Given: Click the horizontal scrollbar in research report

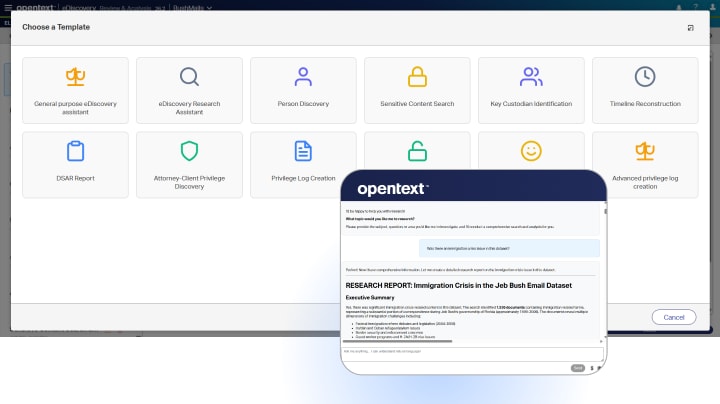Looking at the screenshot, I should [x=400, y=342].
